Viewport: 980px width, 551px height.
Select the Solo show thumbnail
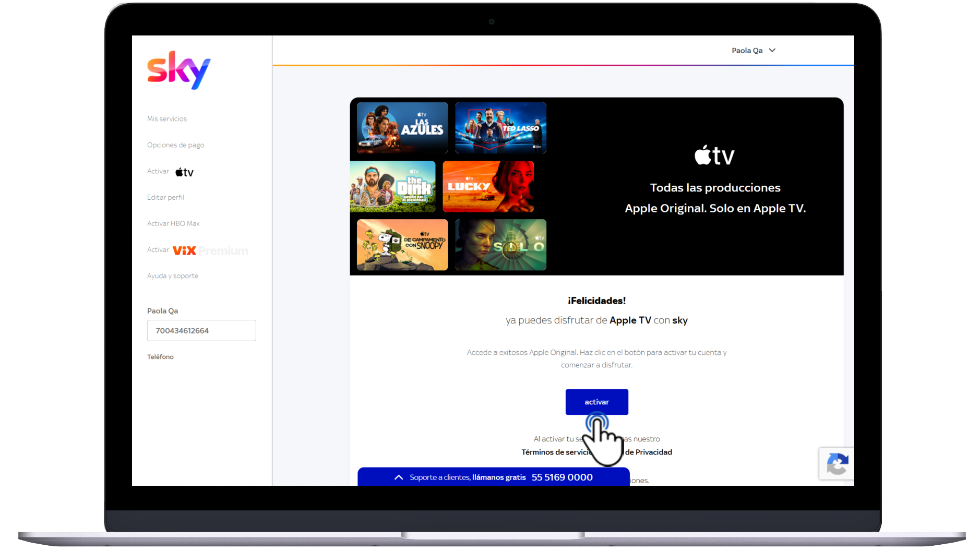pyautogui.click(x=501, y=245)
